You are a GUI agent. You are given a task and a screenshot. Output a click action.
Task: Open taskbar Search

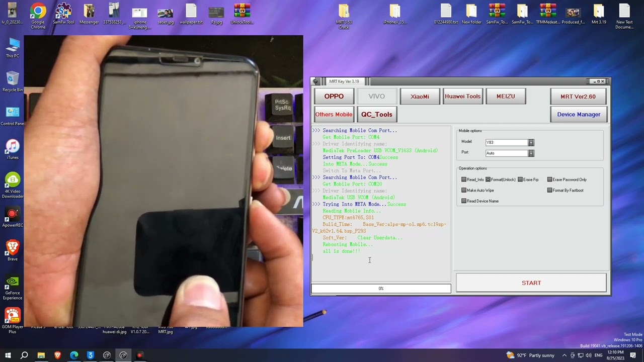click(x=24, y=355)
